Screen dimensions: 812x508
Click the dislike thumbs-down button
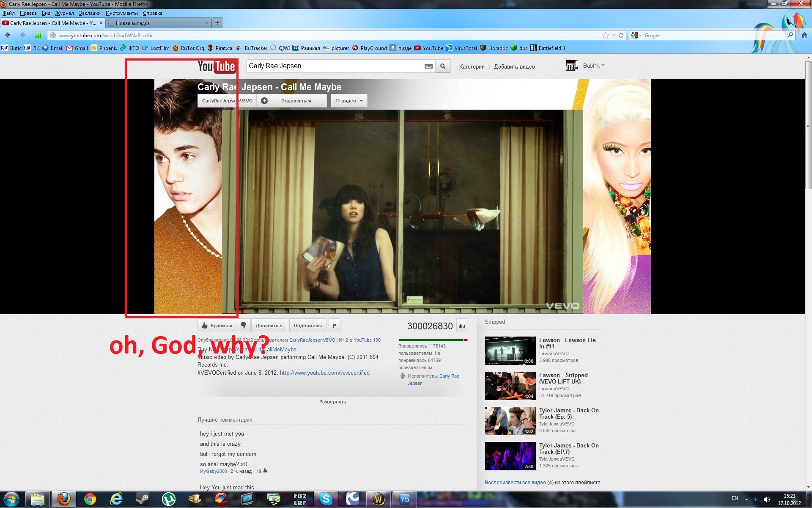[244, 325]
